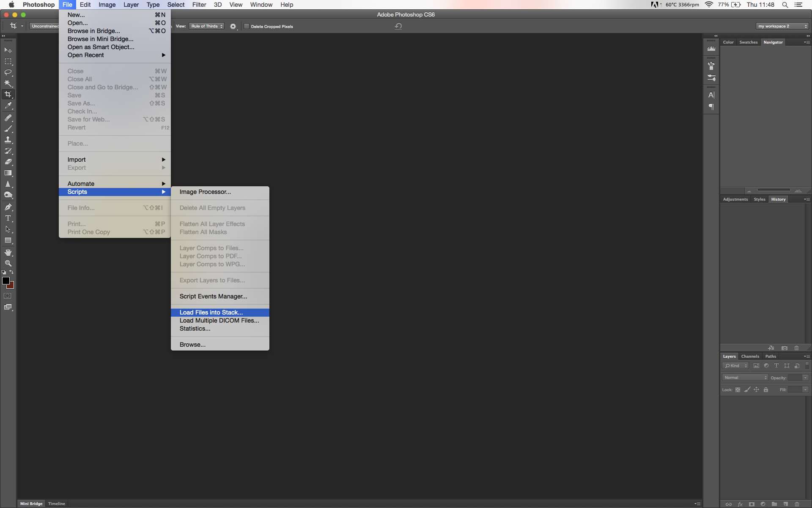Screen dimensions: 812x508
Task: Select the Rectangle shape tool
Action: pos(8,240)
